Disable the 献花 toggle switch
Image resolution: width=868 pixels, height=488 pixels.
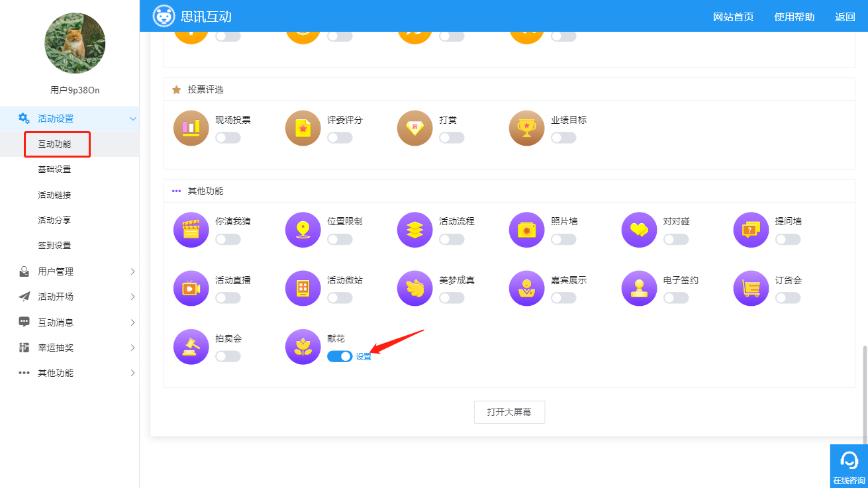tap(340, 356)
